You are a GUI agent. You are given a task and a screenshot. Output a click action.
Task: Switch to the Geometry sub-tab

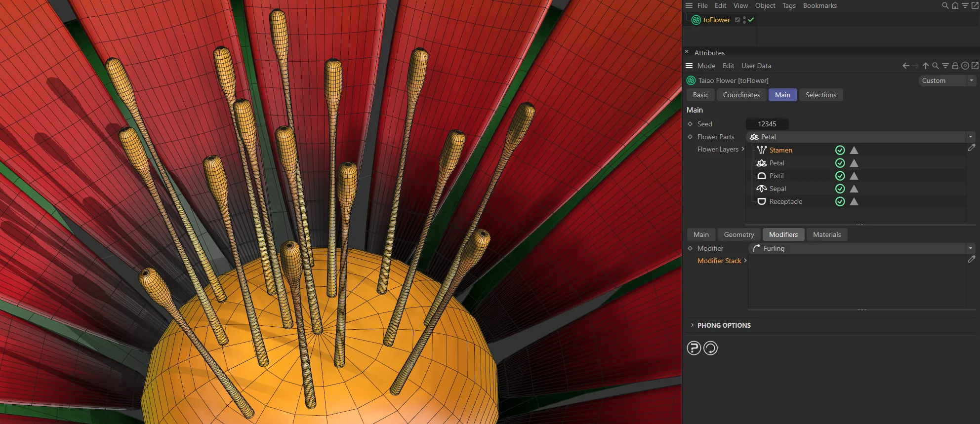739,234
